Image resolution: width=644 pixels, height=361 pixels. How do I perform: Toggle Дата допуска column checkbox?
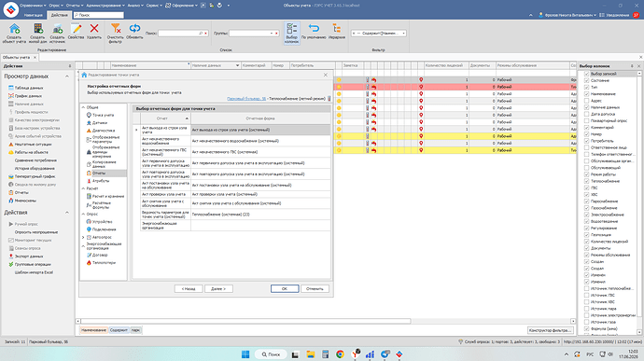586,114
